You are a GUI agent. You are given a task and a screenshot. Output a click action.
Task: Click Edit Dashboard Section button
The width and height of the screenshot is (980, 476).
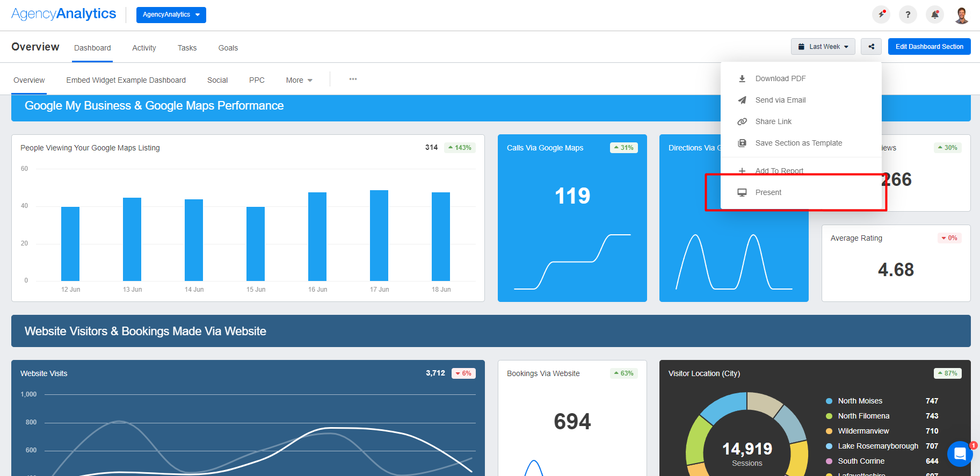tap(930, 47)
